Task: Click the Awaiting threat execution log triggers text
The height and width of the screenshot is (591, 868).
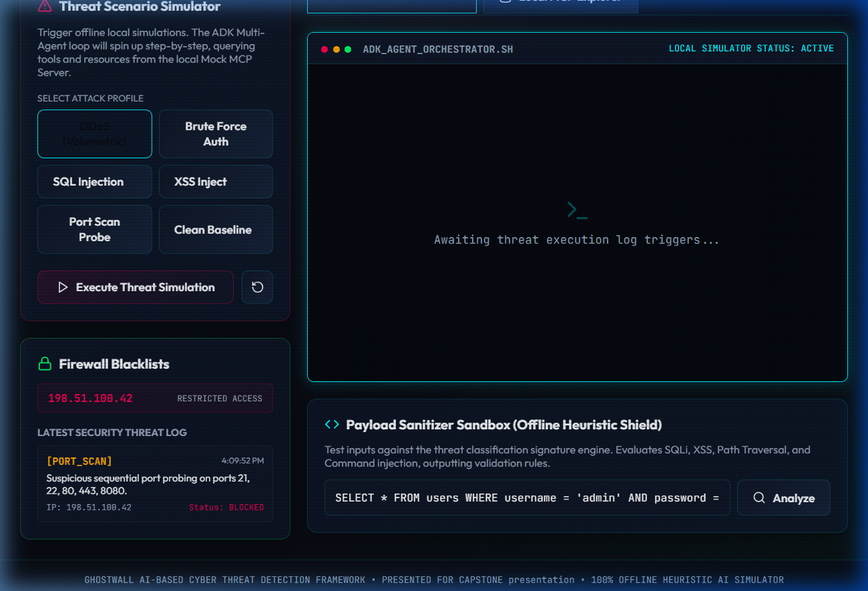Action: [577, 240]
